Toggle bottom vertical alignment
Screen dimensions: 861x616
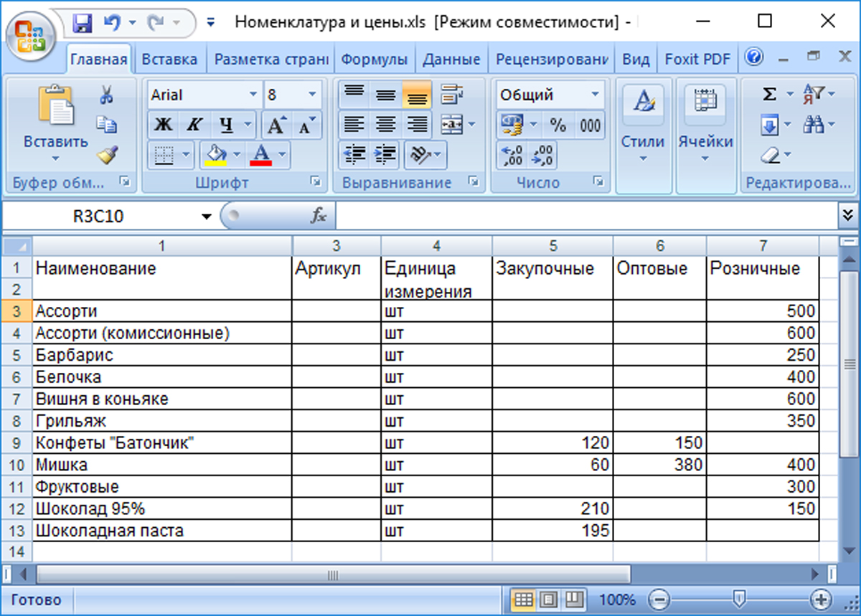pos(417,94)
